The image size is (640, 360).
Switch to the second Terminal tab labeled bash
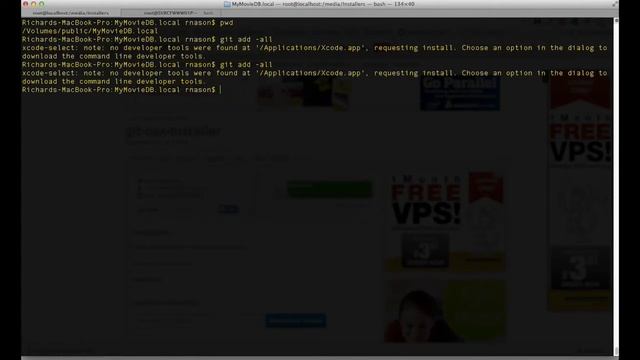(x=171, y=13)
